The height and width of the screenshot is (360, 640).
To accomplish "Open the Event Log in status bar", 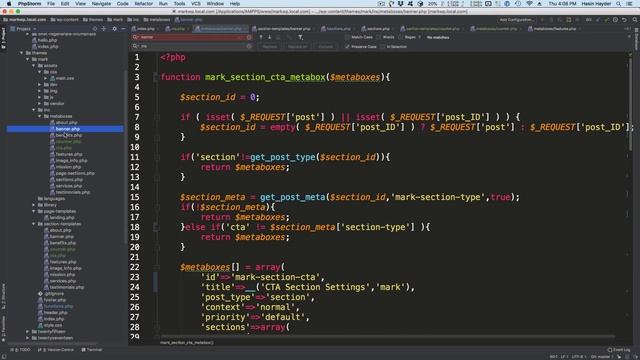I will 619,350.
